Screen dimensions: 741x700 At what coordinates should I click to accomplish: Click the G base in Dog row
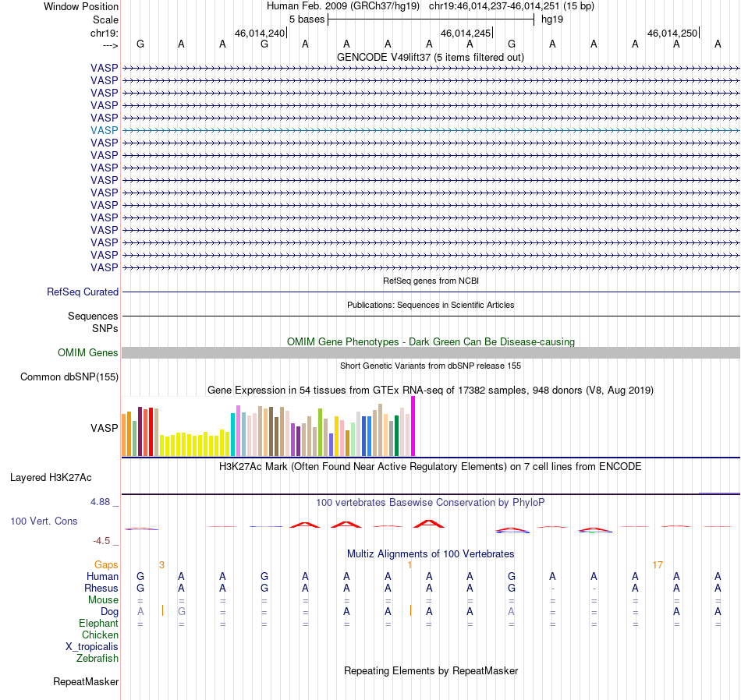pos(182,611)
